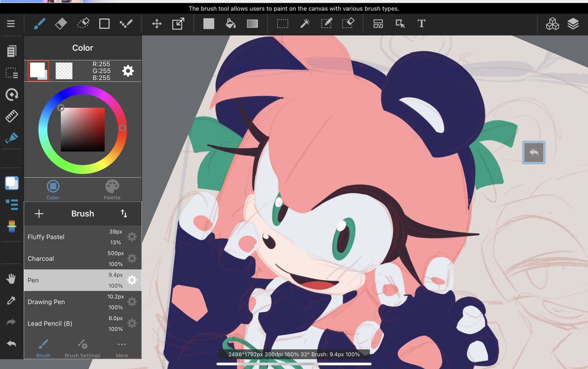Pick the dashed-outline eraser tool
Screen dimensions: 588x369
(x=83, y=23)
